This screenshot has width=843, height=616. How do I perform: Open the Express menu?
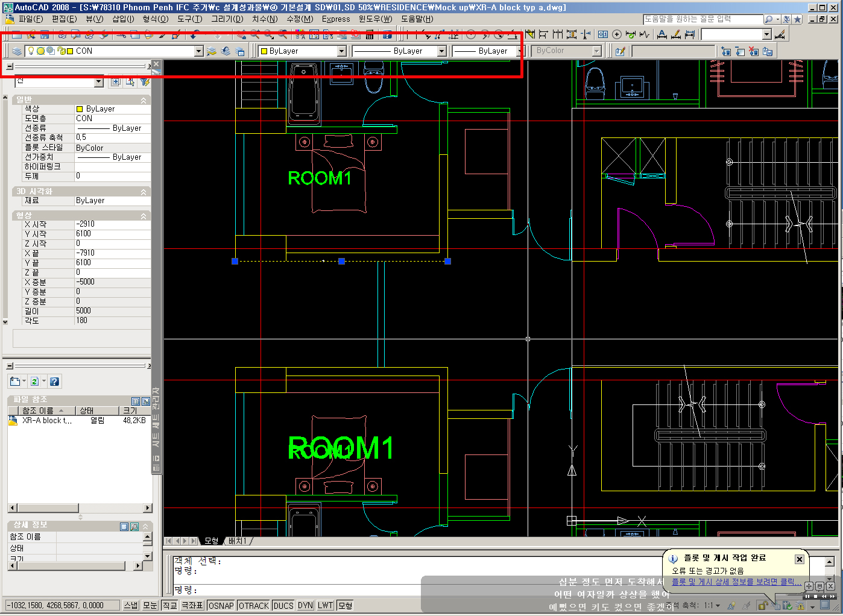335,19
